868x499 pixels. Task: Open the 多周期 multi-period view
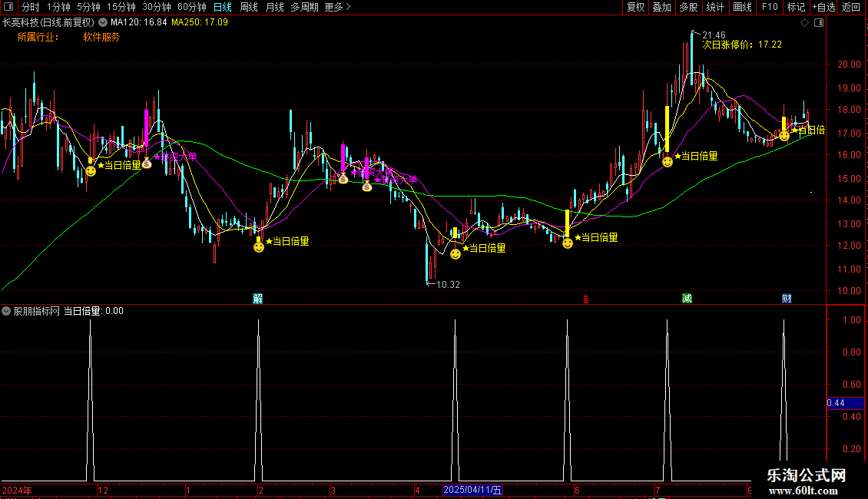point(304,7)
